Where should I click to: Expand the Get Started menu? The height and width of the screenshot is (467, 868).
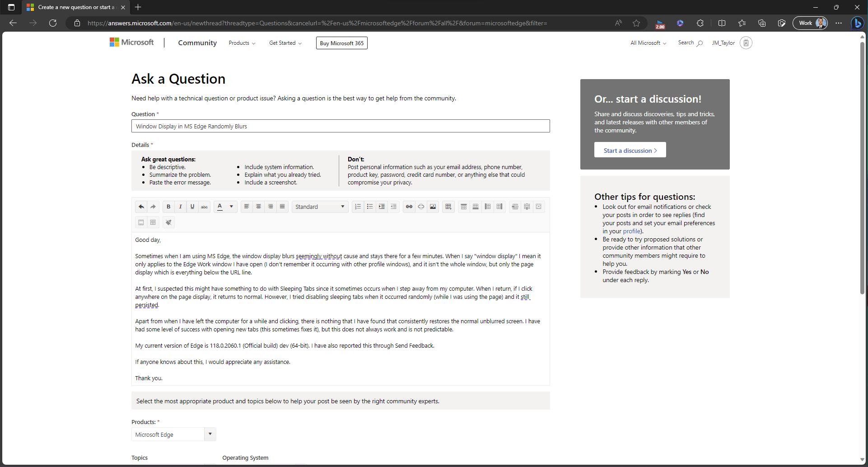pos(285,43)
